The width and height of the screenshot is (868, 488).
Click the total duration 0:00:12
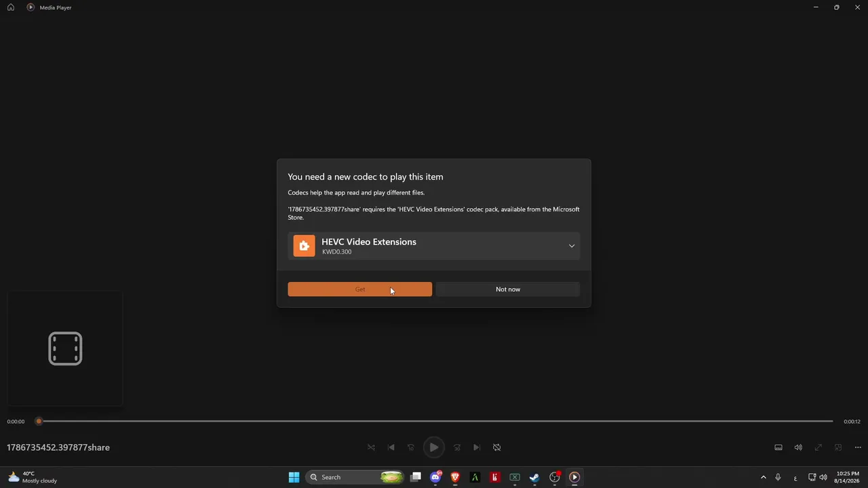pyautogui.click(x=852, y=422)
